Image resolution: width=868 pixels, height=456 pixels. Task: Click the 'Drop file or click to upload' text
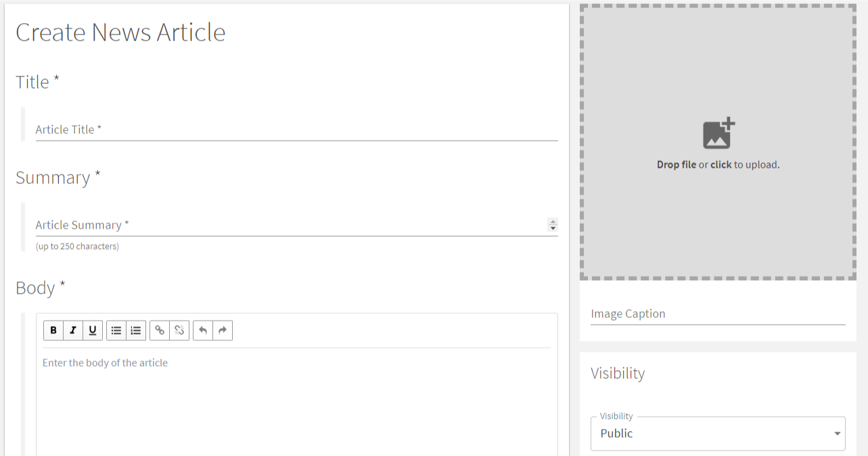click(718, 164)
